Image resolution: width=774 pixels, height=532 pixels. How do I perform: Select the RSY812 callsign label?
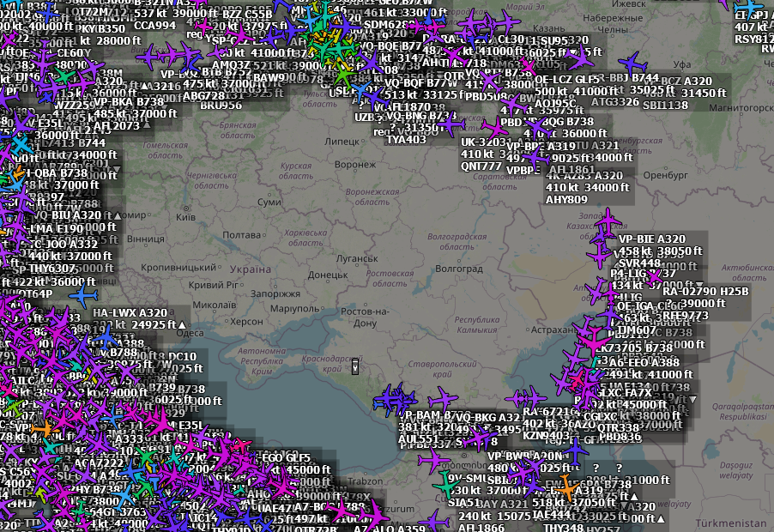pos(753,39)
